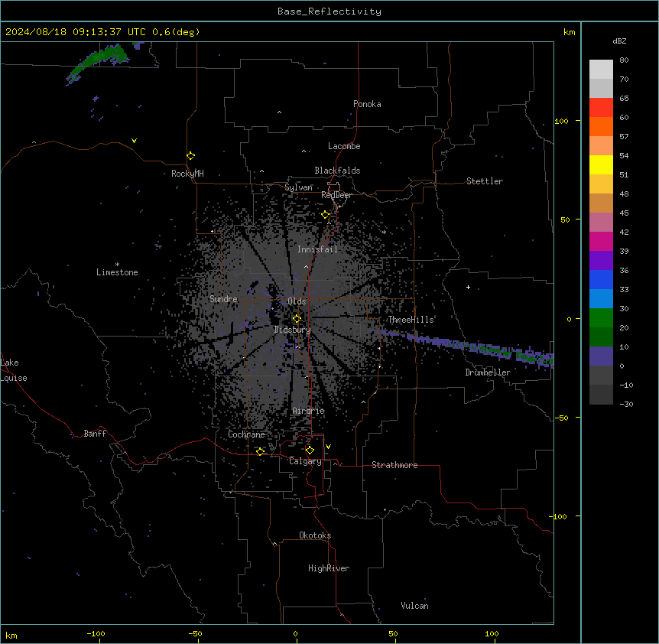Click the yellow V marker northwest of RockyMH
Screen dimensions: 659x644
tap(134, 141)
